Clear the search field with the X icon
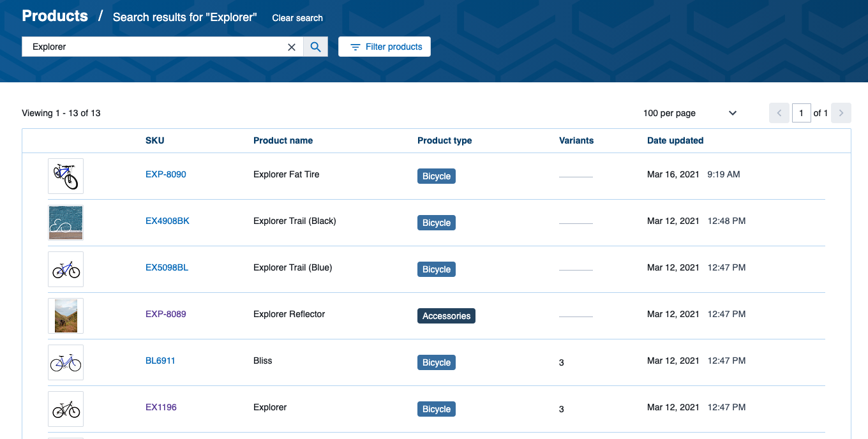Viewport: 868px width, 439px height. pos(292,47)
